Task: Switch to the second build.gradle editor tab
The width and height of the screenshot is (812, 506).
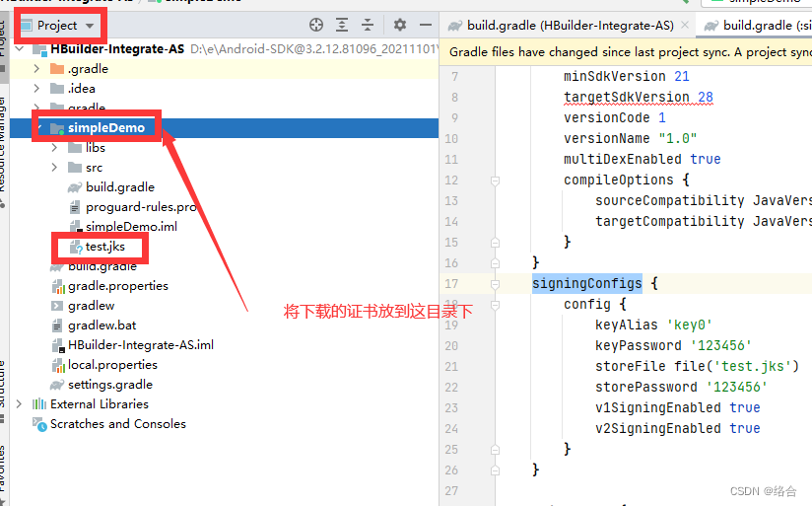Action: pyautogui.click(x=756, y=26)
